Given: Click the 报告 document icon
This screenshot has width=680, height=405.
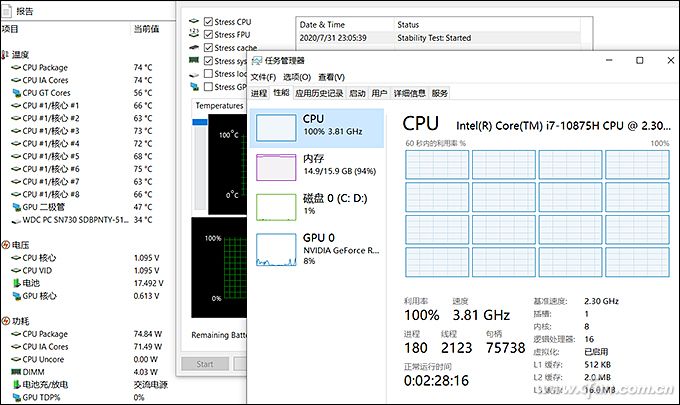Looking at the screenshot, I should point(7,11).
